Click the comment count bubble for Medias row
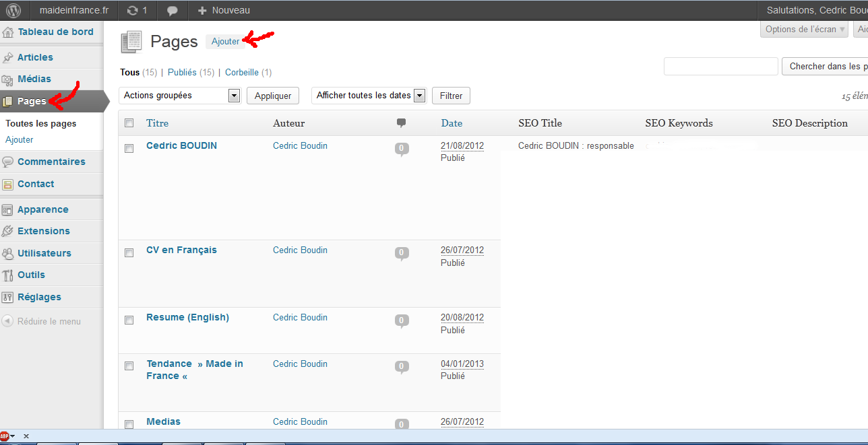Image resolution: width=868 pixels, height=445 pixels. point(402,425)
